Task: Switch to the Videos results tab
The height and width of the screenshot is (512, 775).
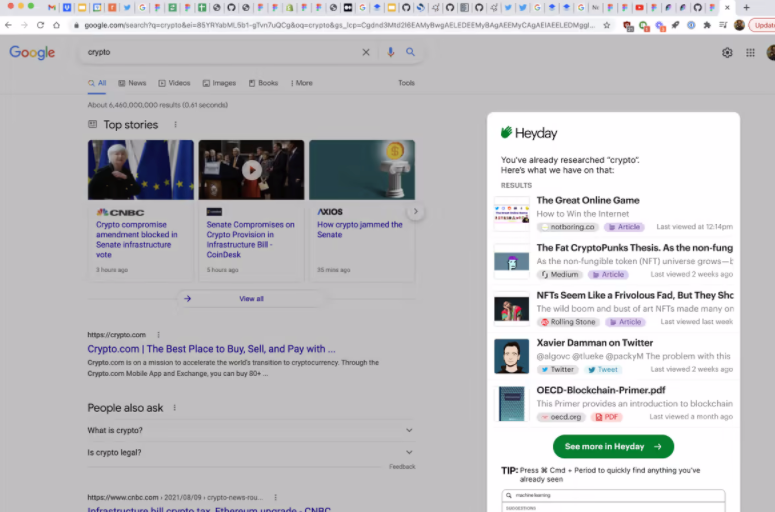Action: tap(174, 83)
